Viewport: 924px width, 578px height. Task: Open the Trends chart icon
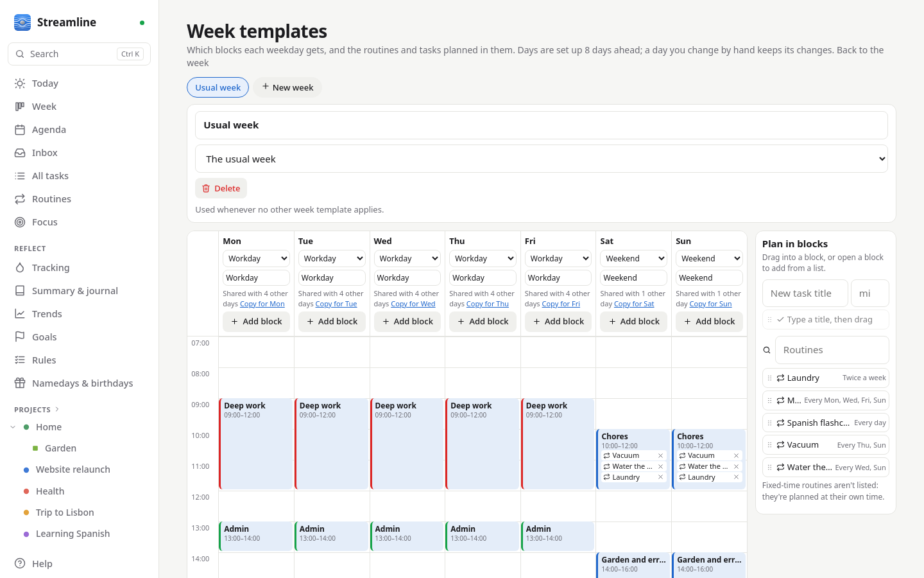click(x=20, y=314)
